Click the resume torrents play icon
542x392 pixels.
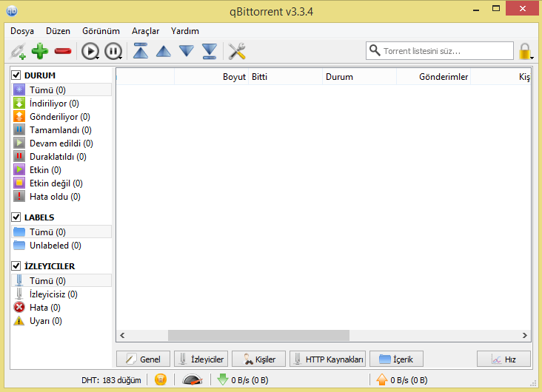(90, 52)
